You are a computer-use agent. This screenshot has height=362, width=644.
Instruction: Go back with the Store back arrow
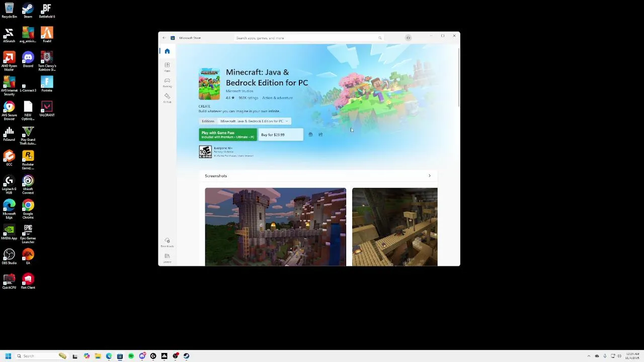pyautogui.click(x=164, y=38)
